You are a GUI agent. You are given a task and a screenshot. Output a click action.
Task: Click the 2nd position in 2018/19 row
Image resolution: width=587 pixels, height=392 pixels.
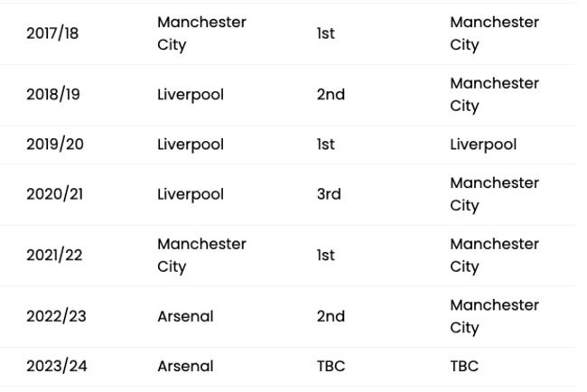pyautogui.click(x=331, y=95)
